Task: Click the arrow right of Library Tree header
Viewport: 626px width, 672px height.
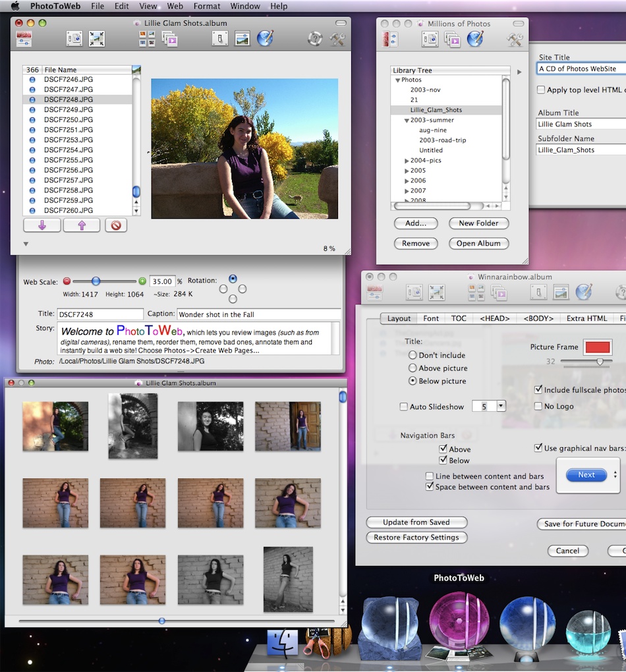Action: 519,72
